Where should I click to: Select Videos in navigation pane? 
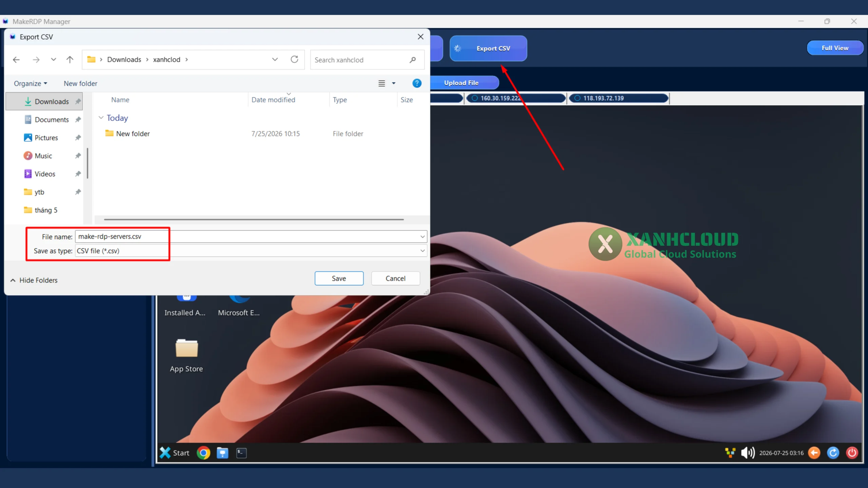pos(44,174)
